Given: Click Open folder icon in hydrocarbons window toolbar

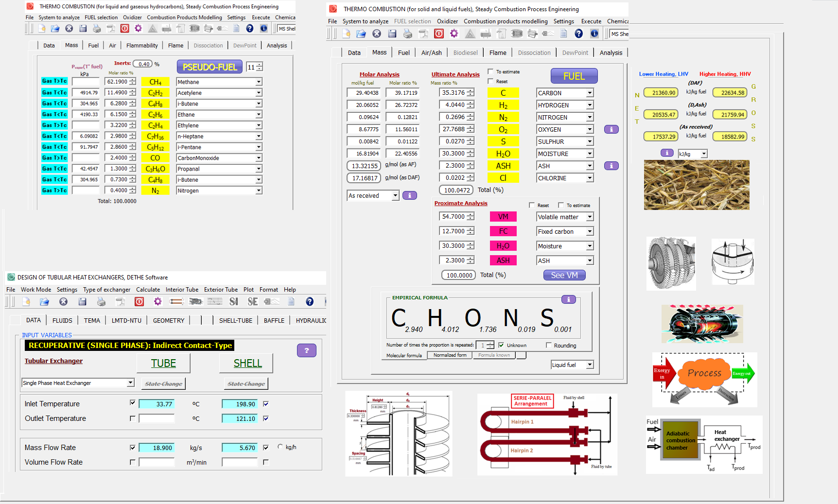Looking at the screenshot, I should pos(55,29).
